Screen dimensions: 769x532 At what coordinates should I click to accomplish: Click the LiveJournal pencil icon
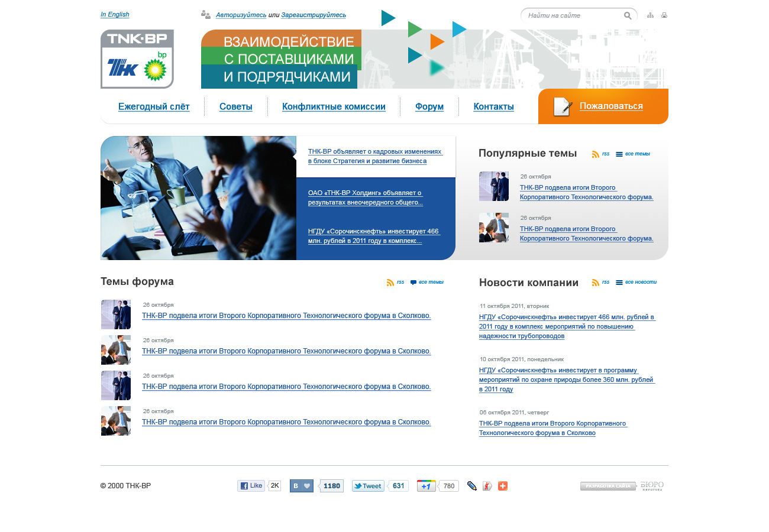tap(471, 486)
